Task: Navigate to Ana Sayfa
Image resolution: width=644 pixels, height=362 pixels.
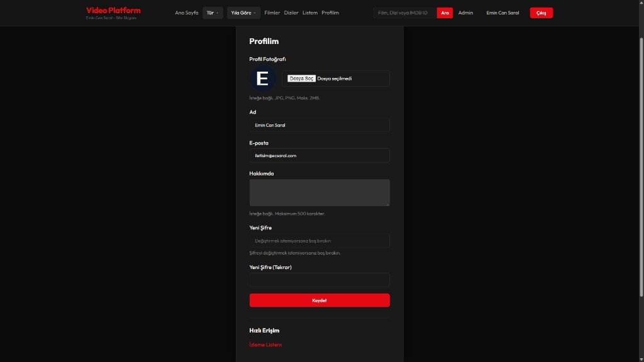Action: tap(187, 12)
